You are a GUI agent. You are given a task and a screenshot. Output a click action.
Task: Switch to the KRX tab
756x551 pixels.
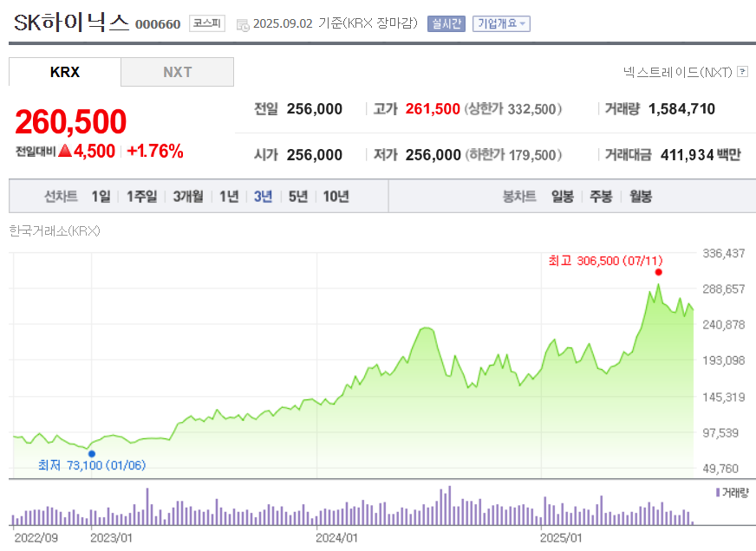tap(65, 72)
